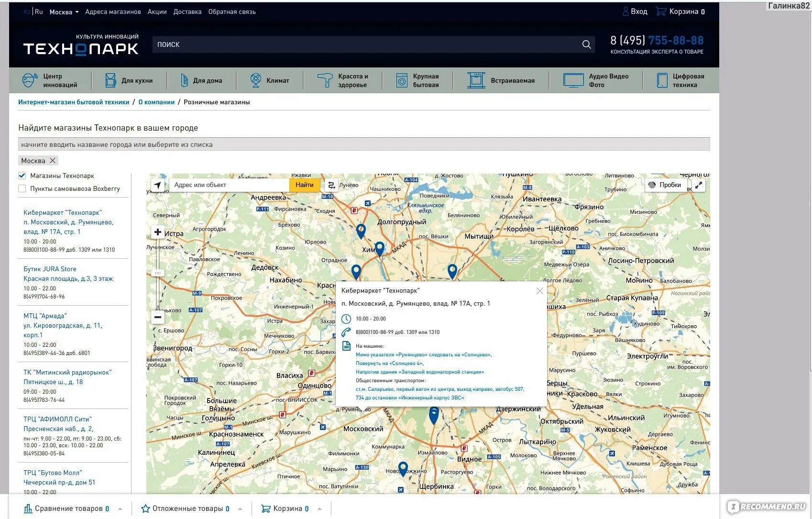Open the О компании breadcrumb link
Screen dimensions: 812x519
pyautogui.click(x=156, y=102)
